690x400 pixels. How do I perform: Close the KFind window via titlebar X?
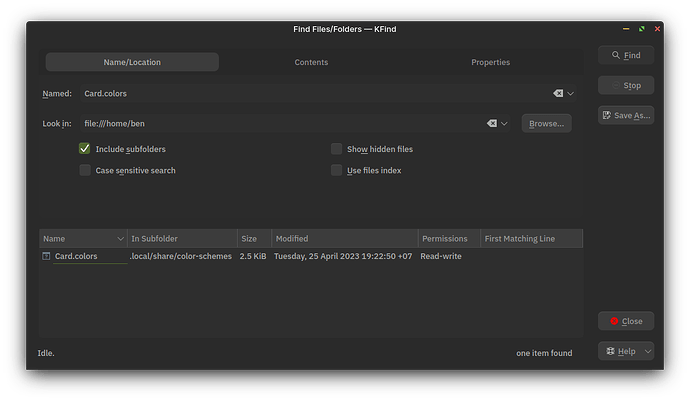(x=657, y=29)
